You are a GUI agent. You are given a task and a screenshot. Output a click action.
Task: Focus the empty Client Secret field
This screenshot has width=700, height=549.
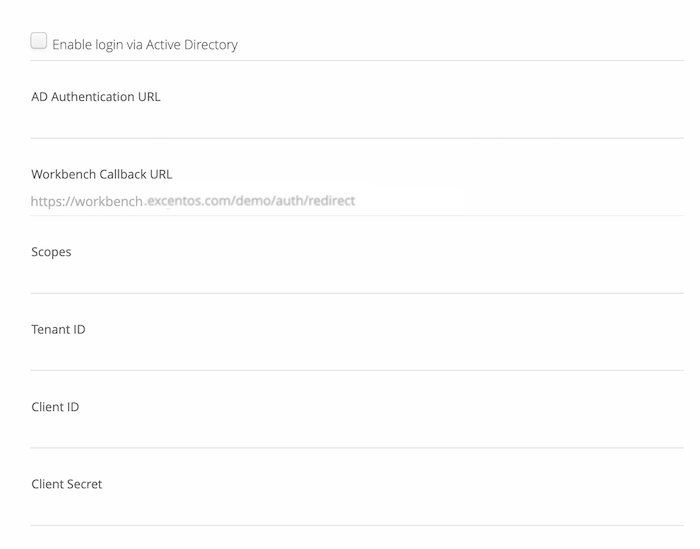pyautogui.click(x=357, y=511)
